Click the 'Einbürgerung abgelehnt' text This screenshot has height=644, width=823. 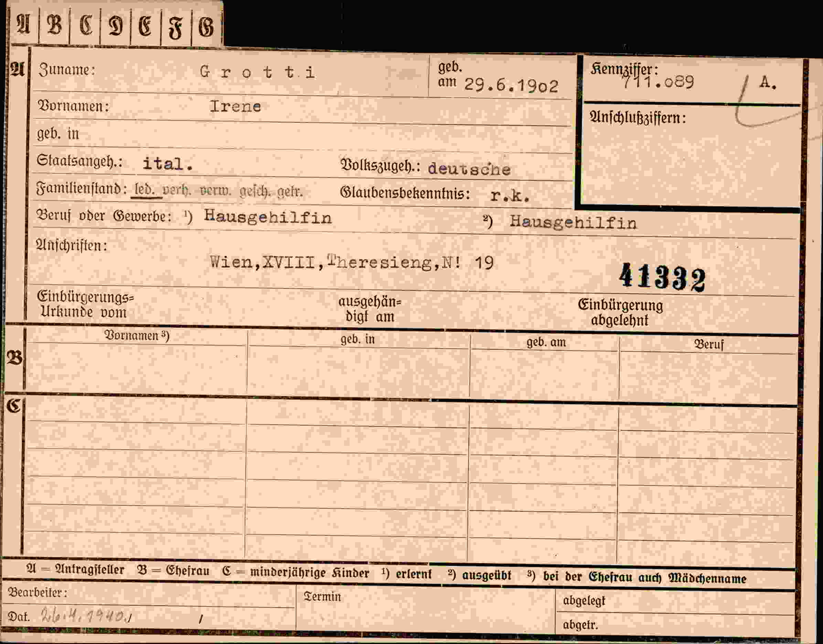click(620, 313)
